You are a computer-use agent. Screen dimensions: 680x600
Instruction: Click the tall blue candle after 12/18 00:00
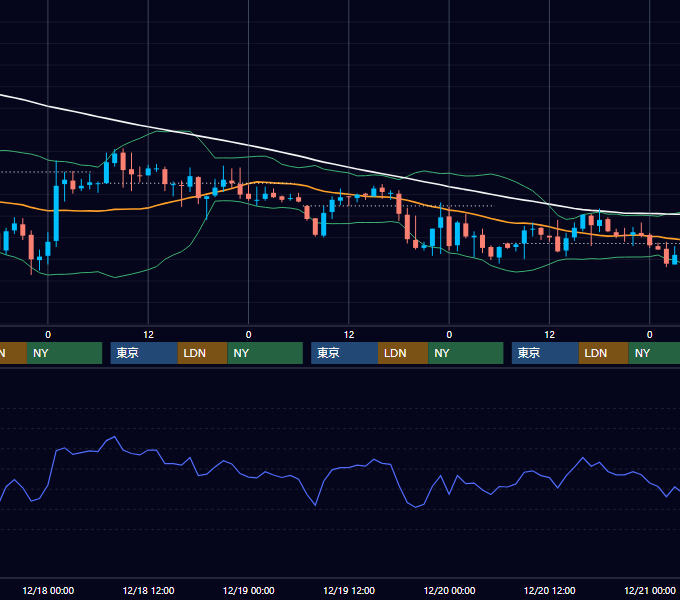pos(56,212)
